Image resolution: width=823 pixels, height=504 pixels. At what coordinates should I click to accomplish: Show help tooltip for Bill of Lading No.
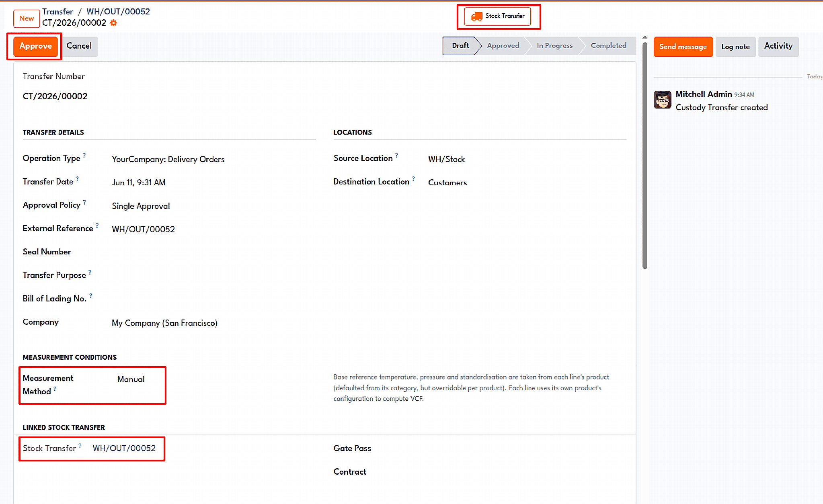(91, 295)
